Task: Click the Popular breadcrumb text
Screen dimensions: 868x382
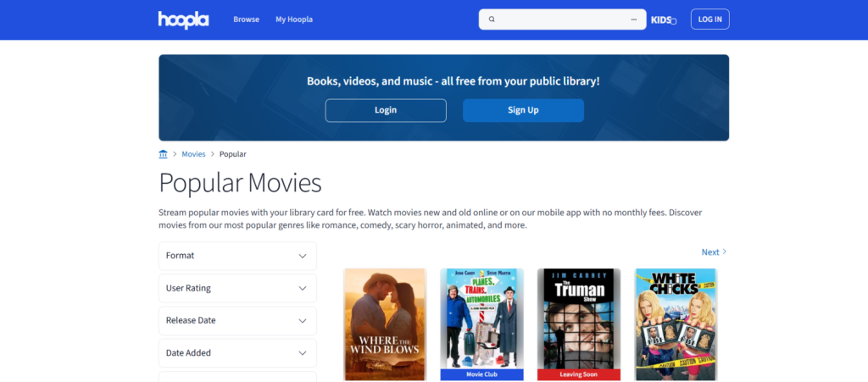Action: point(233,154)
